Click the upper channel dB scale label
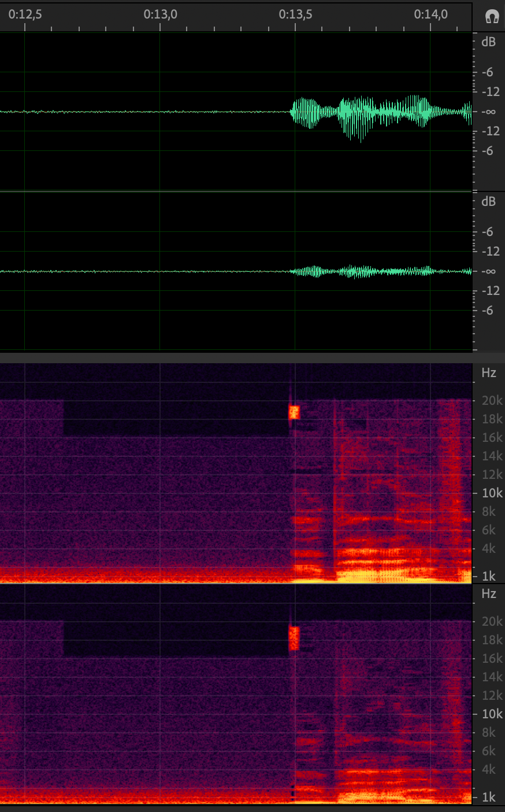 [488, 42]
